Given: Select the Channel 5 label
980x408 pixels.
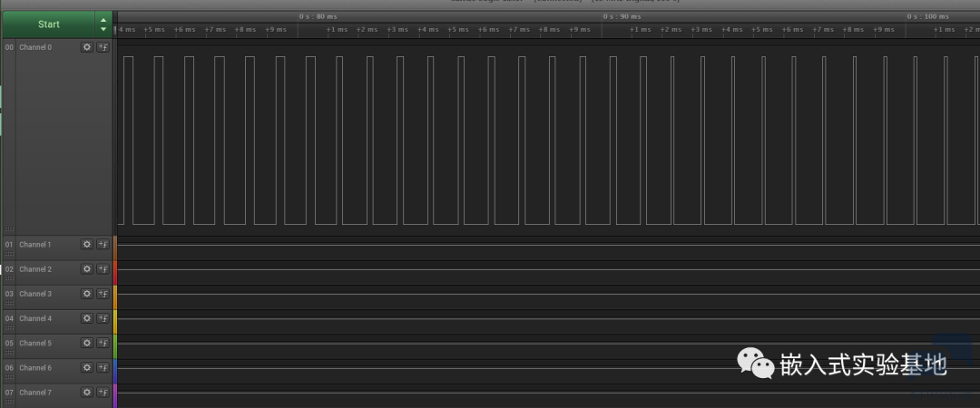Looking at the screenshot, I should point(35,343).
